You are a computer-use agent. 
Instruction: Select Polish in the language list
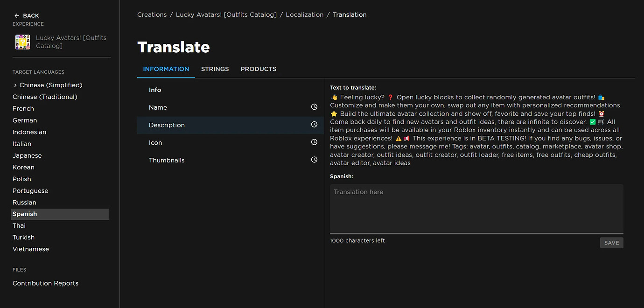tap(22, 179)
